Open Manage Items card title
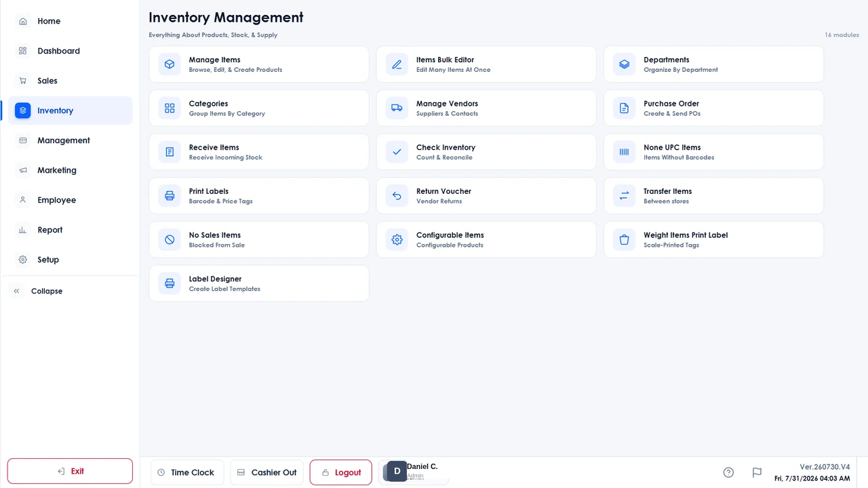 click(214, 60)
